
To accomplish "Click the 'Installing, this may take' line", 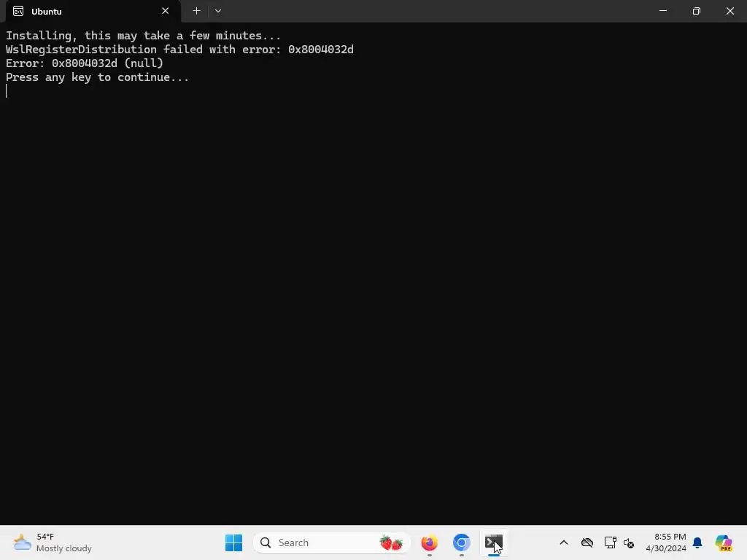I will (144, 36).
